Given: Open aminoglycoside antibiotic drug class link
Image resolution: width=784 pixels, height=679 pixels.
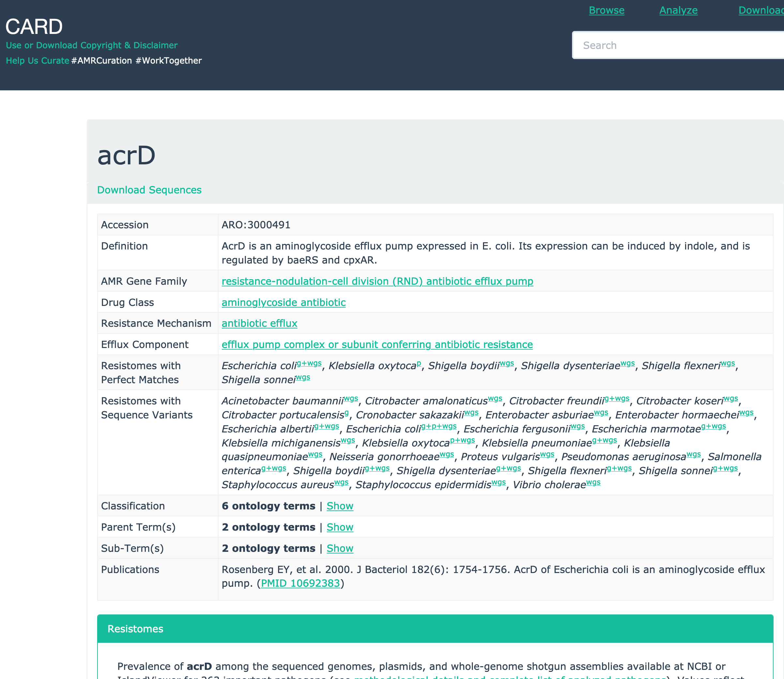Looking at the screenshot, I should click(283, 302).
